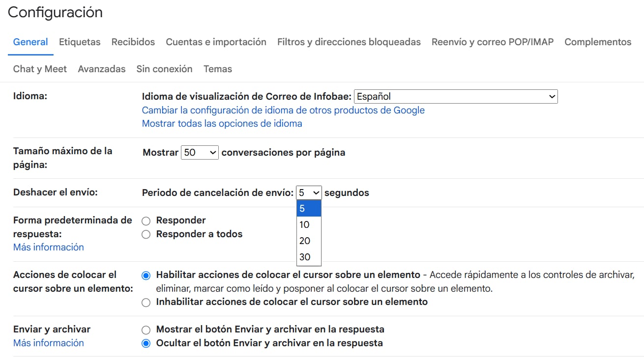This screenshot has height=357, width=644.
Task: Open Reenvío y correo POP/IMAP tab
Action: (493, 42)
